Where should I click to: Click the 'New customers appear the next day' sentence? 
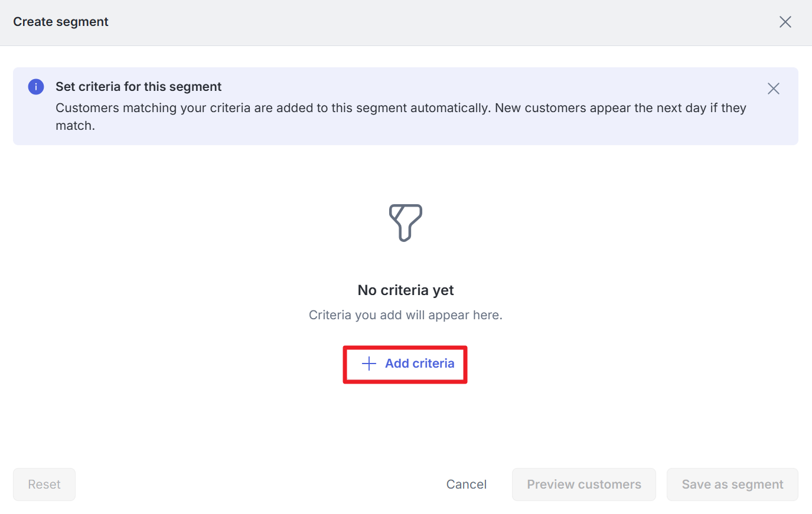(621, 108)
